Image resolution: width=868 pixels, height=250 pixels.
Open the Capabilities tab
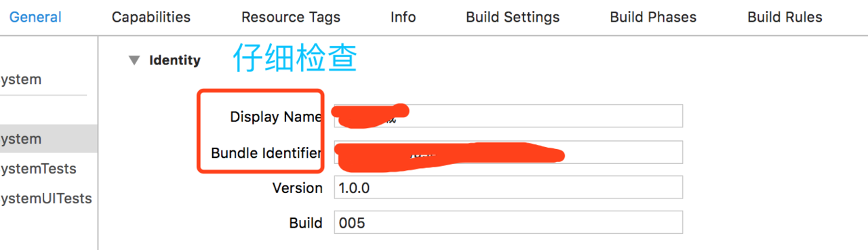coord(151,17)
